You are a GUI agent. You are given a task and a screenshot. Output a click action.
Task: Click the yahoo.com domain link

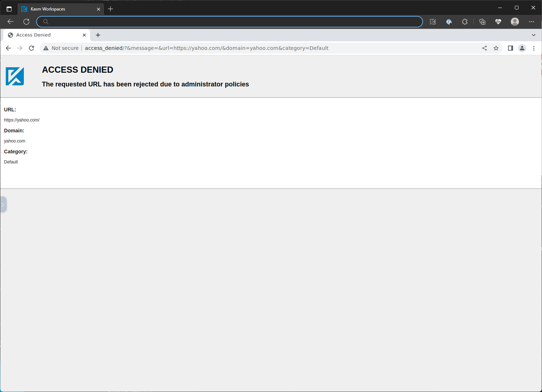[x=14, y=141]
